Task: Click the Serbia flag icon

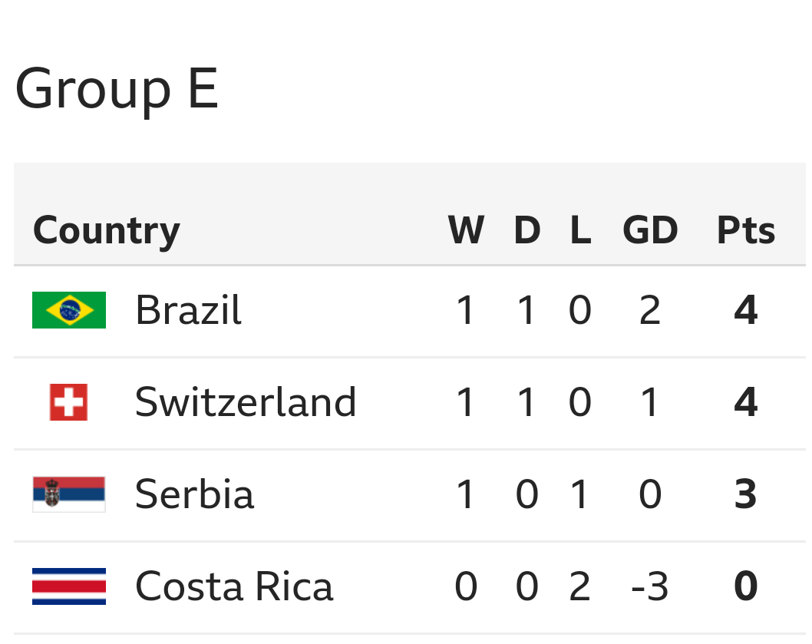Action: click(x=69, y=494)
